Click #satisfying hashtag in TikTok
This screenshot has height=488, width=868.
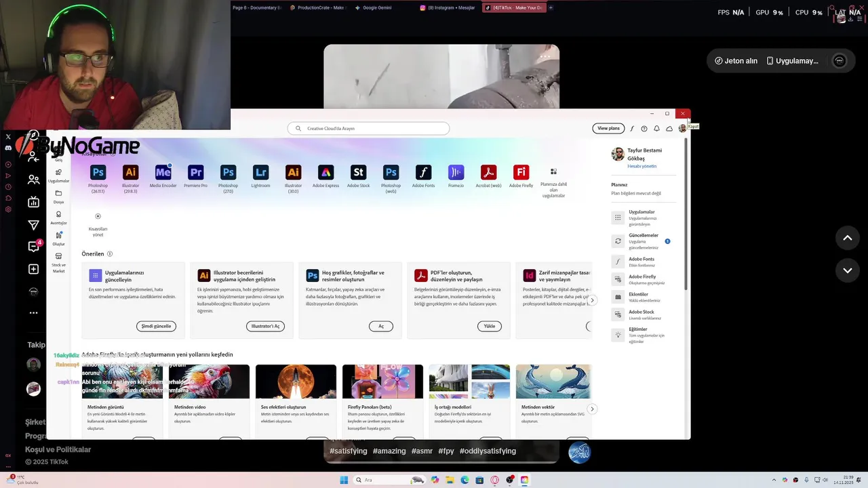point(349,451)
